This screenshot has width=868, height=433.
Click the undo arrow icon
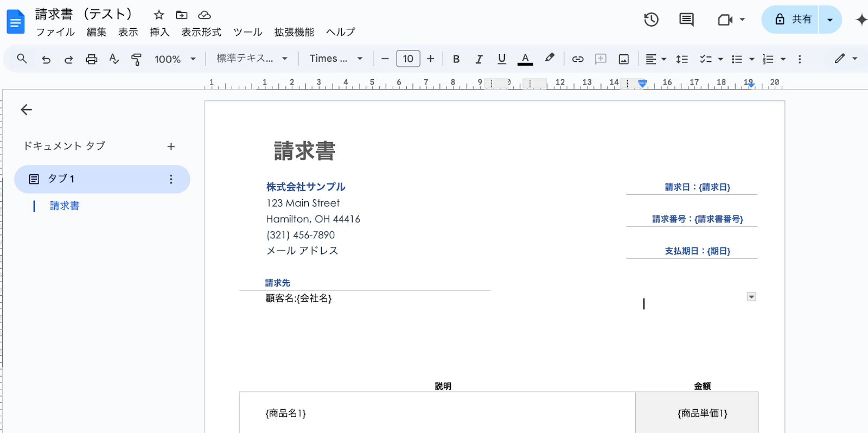coord(46,59)
